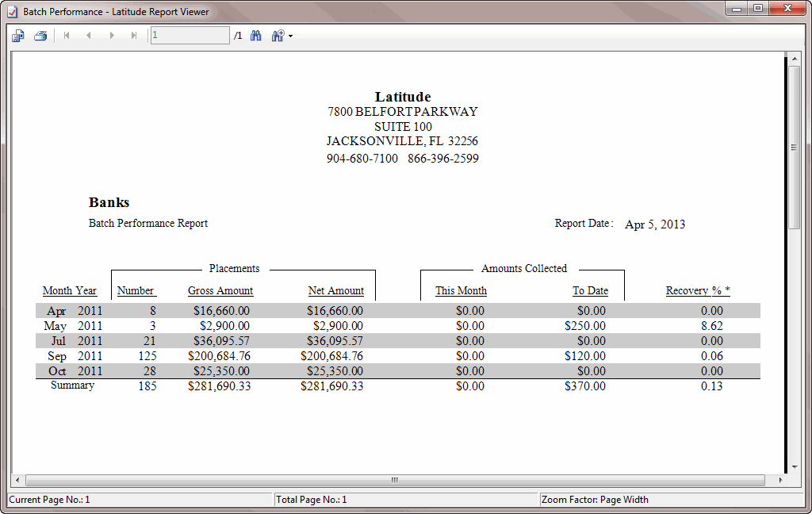
Task: Select the zoom magnification tool
Action: (277, 35)
